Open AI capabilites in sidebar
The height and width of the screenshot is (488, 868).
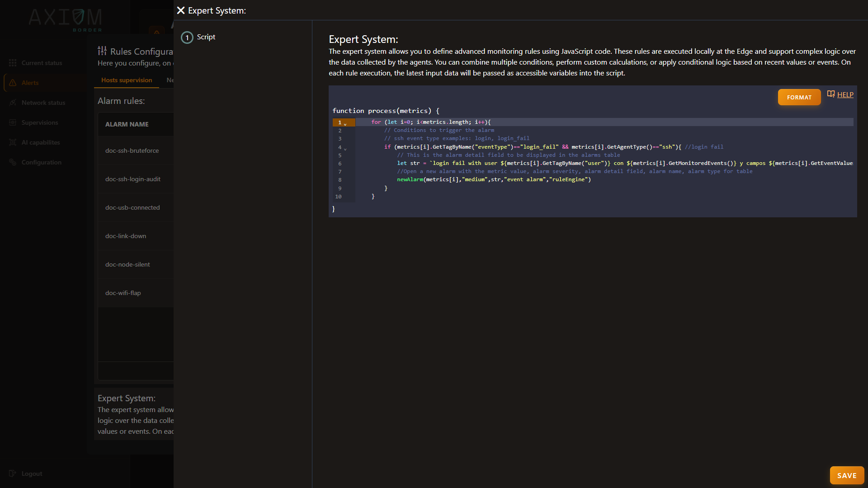pos(41,142)
